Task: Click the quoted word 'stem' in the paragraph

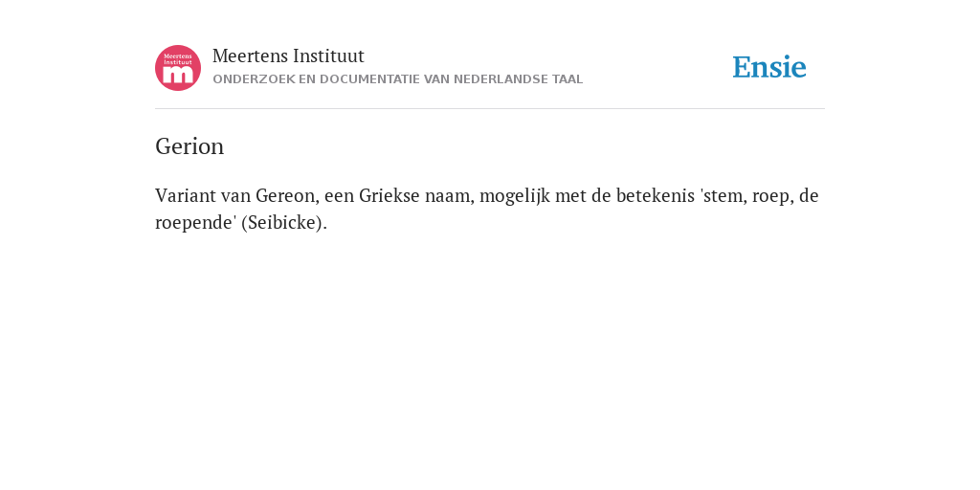Action: tap(723, 195)
